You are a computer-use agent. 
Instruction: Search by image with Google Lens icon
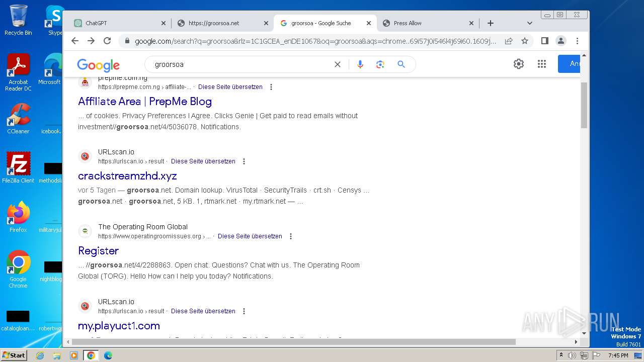pyautogui.click(x=380, y=64)
